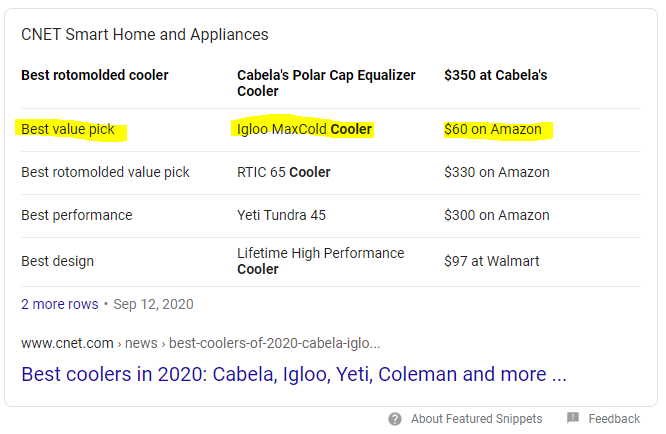
Task: Click the '$330 on Amazon' price
Action: coord(497,172)
